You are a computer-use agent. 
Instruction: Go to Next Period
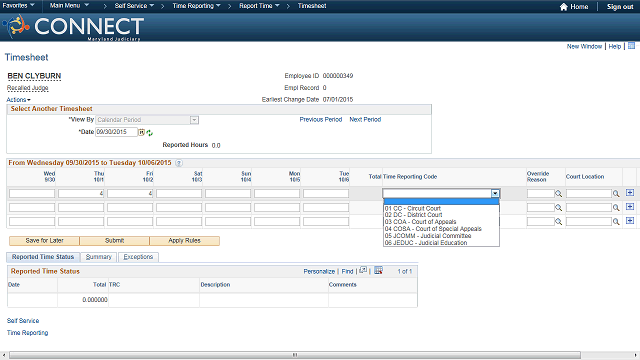click(x=365, y=120)
